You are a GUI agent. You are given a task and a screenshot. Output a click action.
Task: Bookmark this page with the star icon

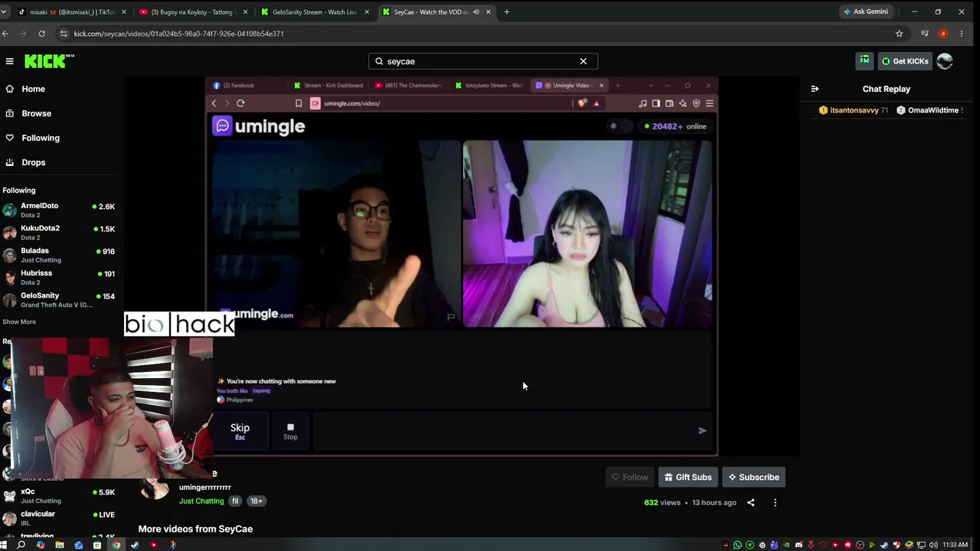pos(899,34)
